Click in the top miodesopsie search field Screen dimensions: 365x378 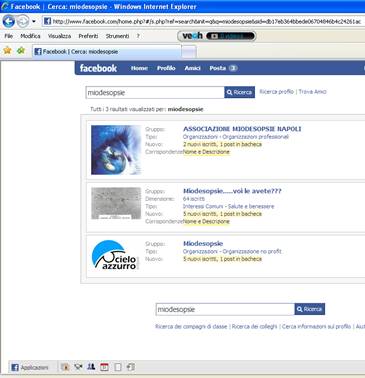click(155, 92)
